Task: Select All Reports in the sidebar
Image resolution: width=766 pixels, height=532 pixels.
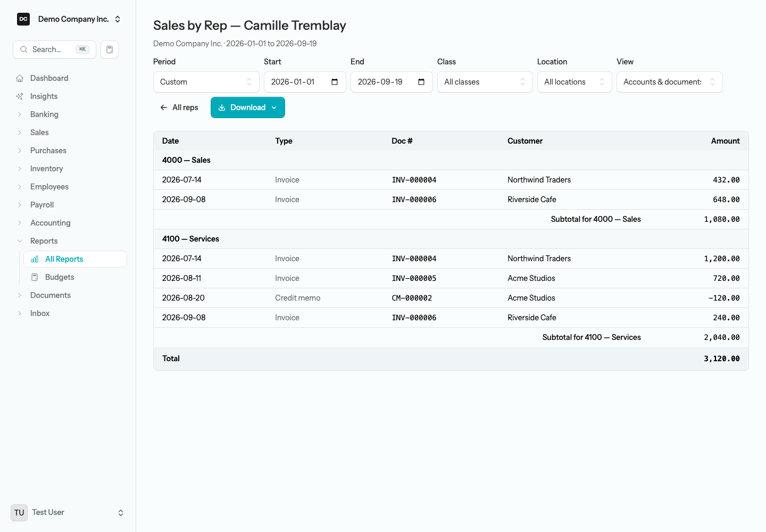Action: click(75, 259)
